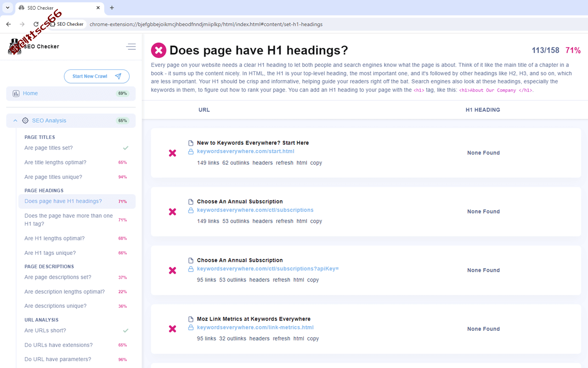The image size is (588, 368).
Task: Click lock icon beside keywordseverywhere.com/start.html
Action: click(191, 152)
